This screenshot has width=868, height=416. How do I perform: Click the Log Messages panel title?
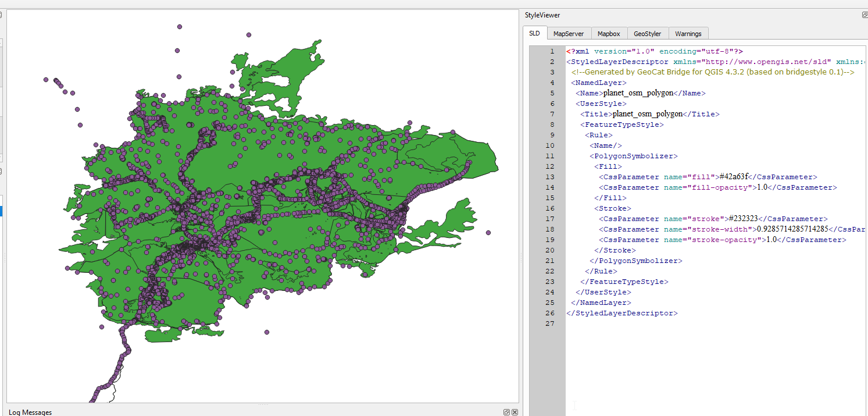click(x=30, y=412)
